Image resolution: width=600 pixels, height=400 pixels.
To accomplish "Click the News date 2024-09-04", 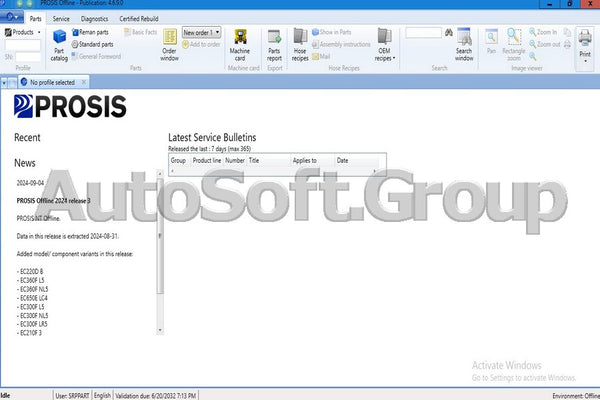I will click(30, 183).
